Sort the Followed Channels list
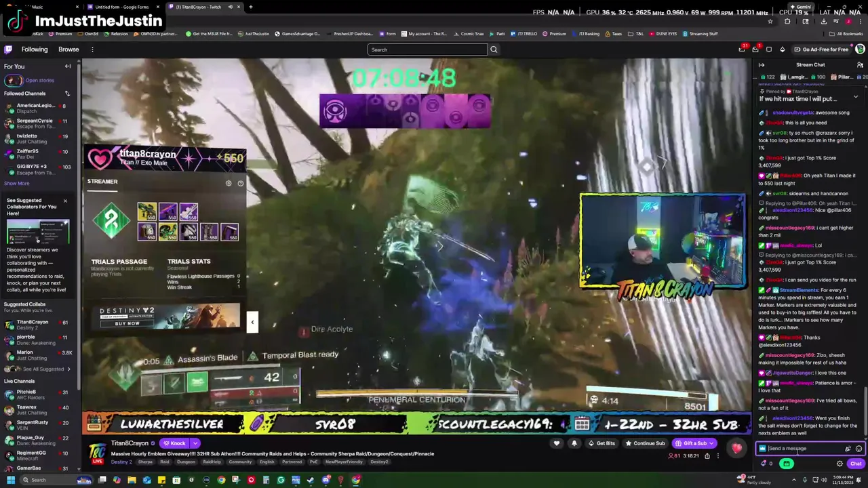The image size is (868, 488). tap(67, 94)
